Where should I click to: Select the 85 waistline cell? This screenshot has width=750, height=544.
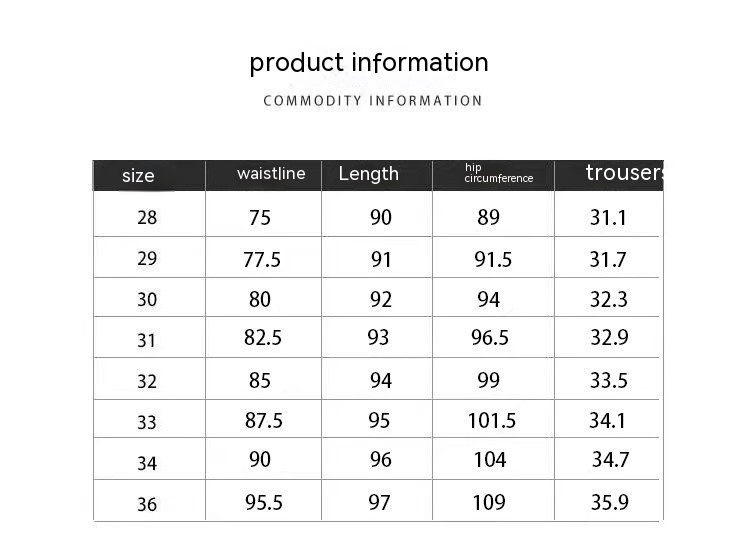coord(260,381)
